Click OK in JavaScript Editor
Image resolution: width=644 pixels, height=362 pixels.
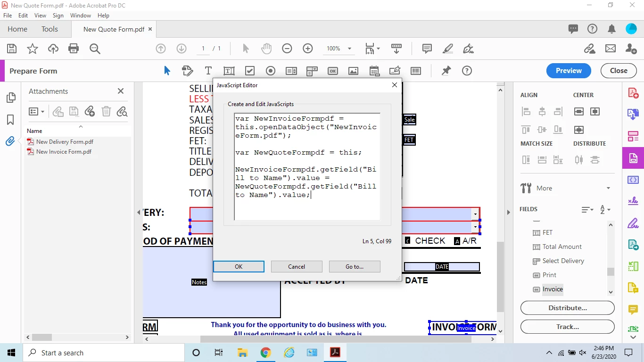239,266
